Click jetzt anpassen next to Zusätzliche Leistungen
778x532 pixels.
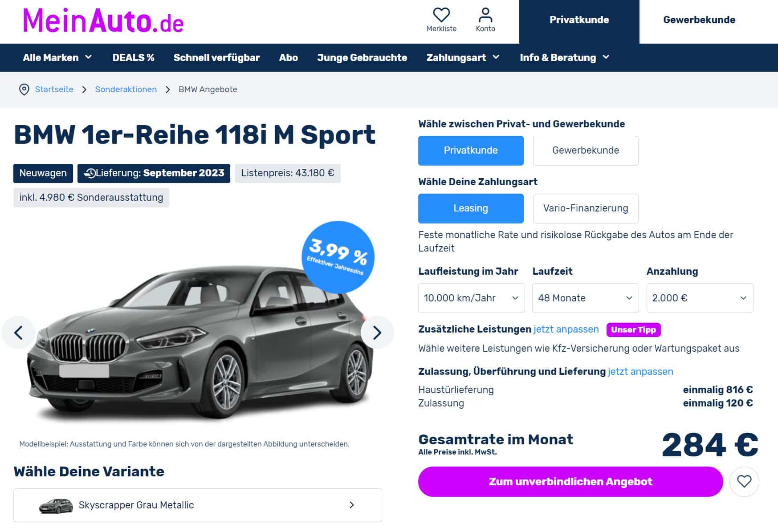566,329
